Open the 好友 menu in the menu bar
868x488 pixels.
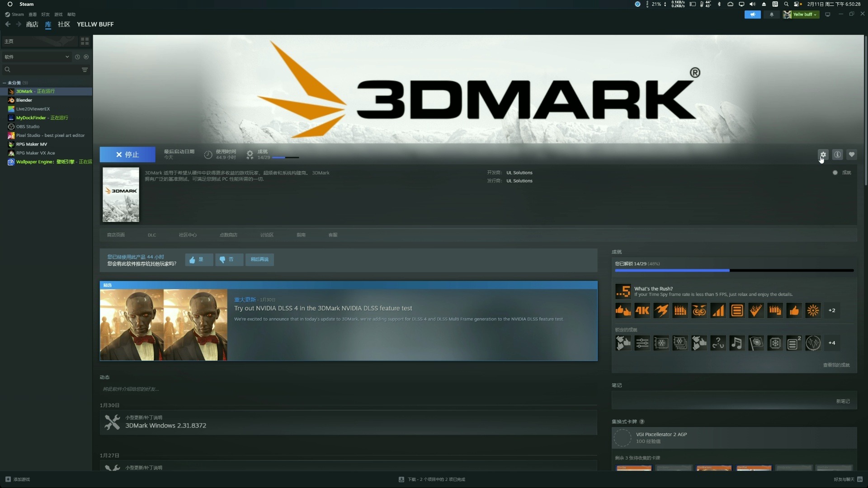click(x=45, y=14)
